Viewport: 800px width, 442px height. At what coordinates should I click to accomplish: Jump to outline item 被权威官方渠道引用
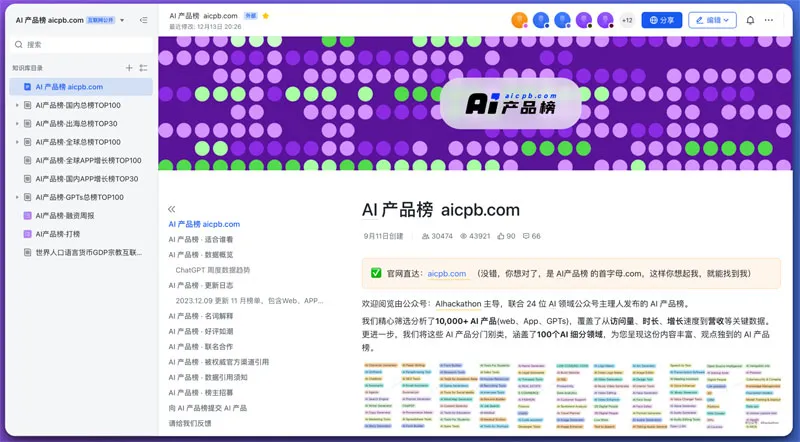click(x=218, y=362)
